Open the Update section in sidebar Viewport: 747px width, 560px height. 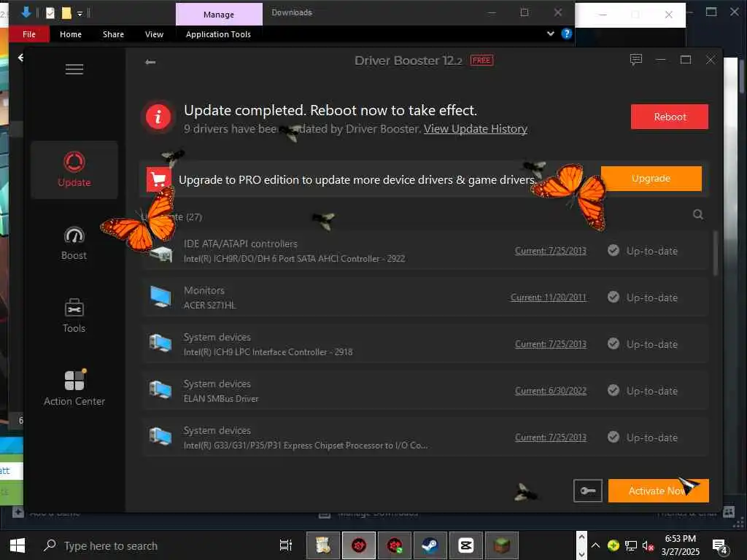[74, 170]
